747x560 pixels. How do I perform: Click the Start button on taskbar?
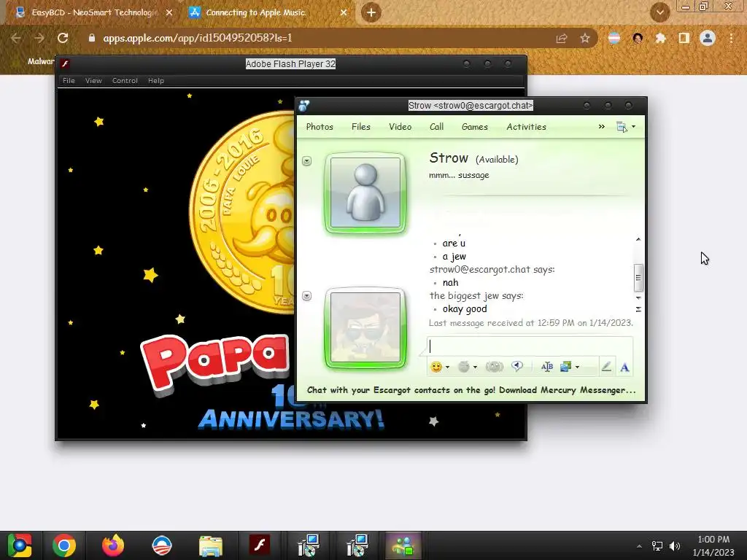tap(20, 545)
